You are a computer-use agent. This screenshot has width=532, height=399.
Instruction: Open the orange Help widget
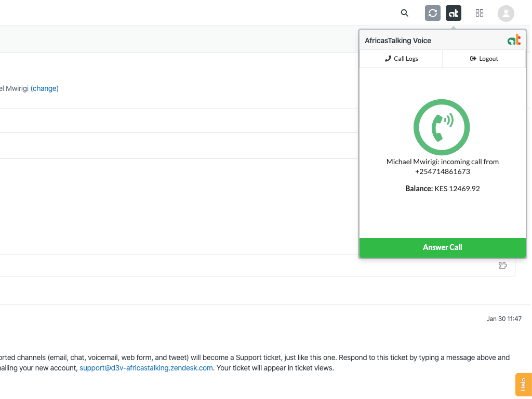click(523, 384)
